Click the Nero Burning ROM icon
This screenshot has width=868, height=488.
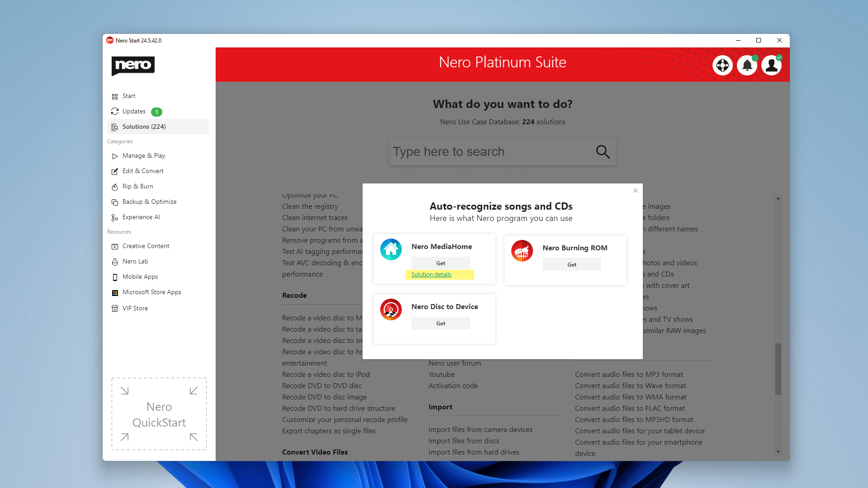[522, 251]
